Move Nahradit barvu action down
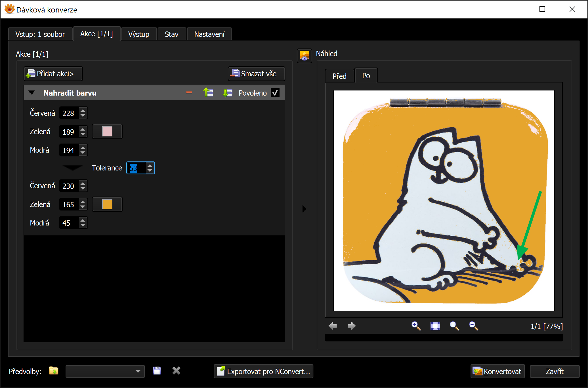588x388 pixels. click(x=228, y=93)
